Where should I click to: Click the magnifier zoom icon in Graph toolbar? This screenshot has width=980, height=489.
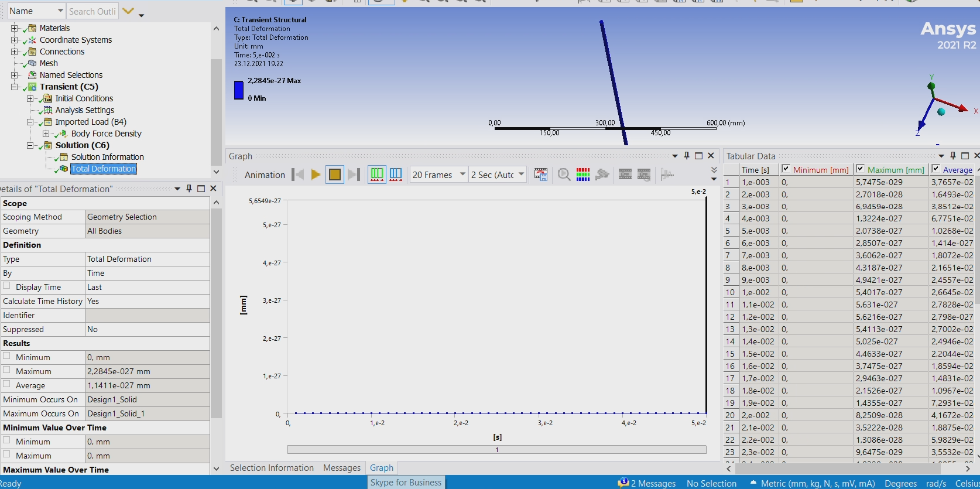[564, 175]
